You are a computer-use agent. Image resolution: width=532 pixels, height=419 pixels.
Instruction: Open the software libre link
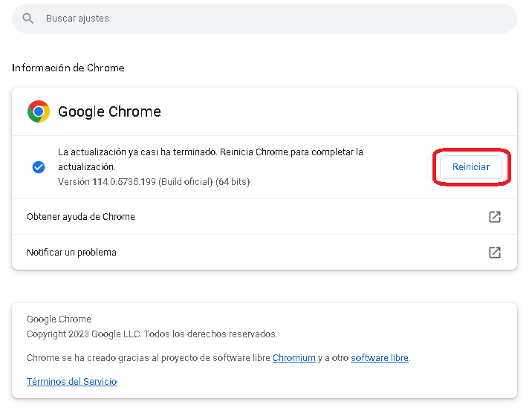(x=380, y=358)
